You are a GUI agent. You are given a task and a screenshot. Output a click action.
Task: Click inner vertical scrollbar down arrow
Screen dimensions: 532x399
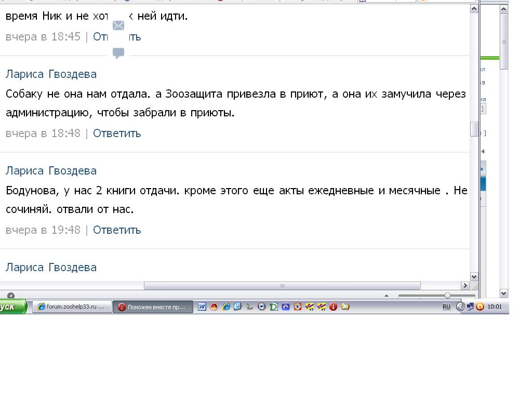tap(474, 276)
